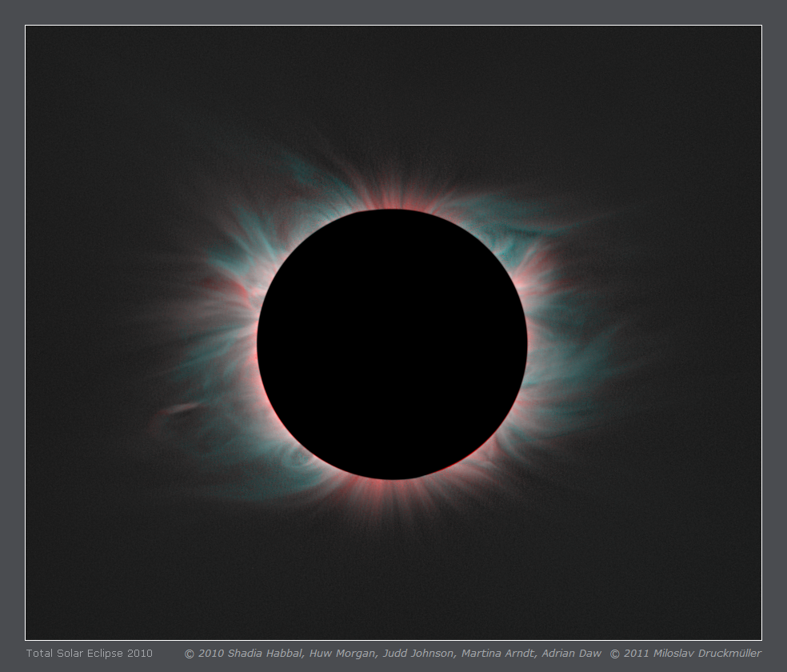787x672 pixels.
Task: Click the gray border above the photo frame
Action: pyautogui.click(x=392, y=12)
